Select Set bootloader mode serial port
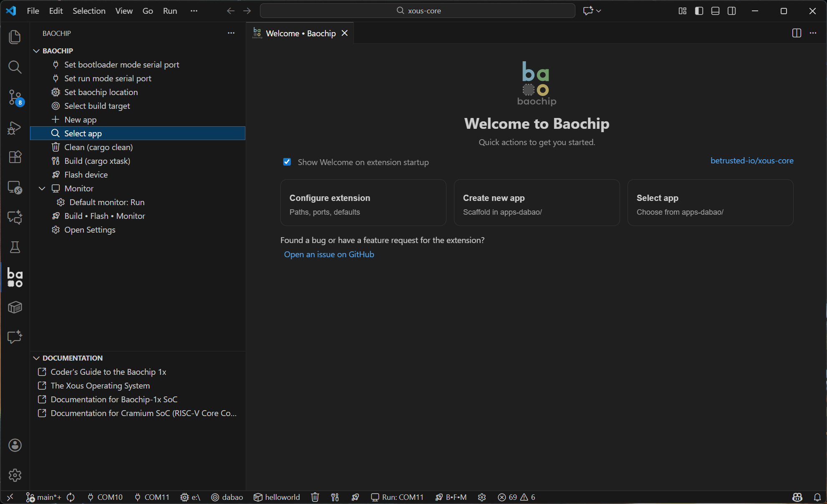 (138, 65)
